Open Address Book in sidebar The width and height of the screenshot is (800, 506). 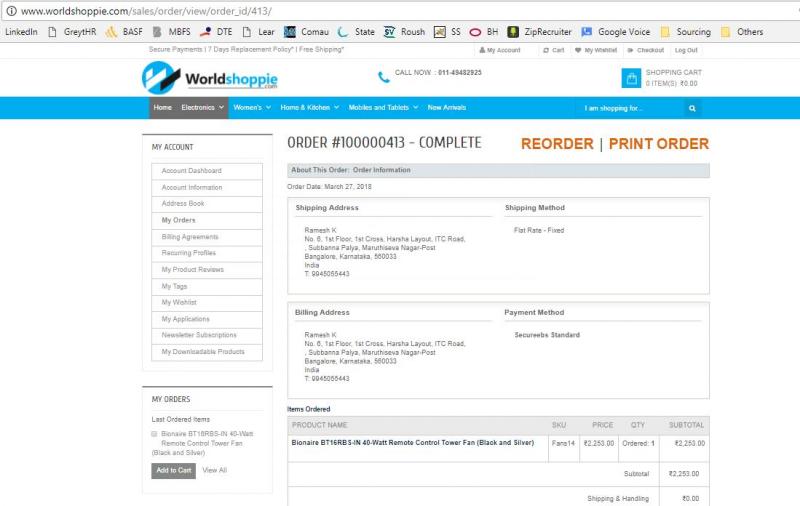coord(207,204)
